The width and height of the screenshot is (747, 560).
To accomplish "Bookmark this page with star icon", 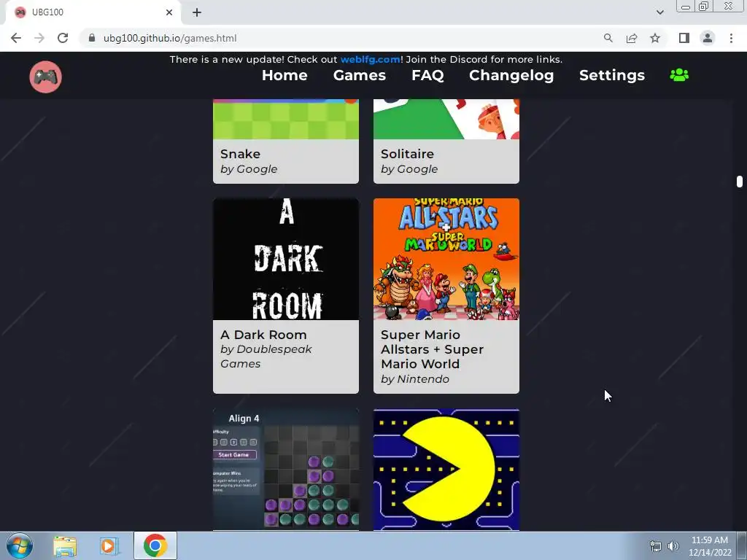I will (655, 38).
